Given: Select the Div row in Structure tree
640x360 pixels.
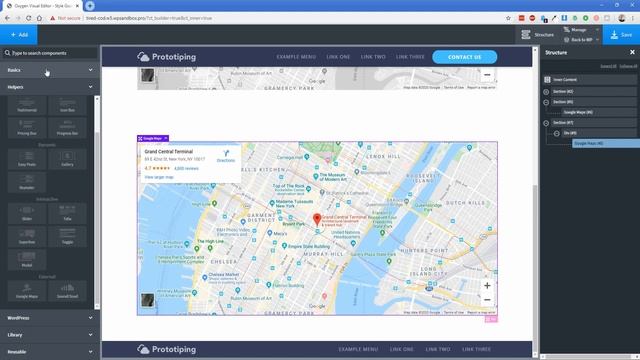Looking at the screenshot, I should click(x=598, y=133).
